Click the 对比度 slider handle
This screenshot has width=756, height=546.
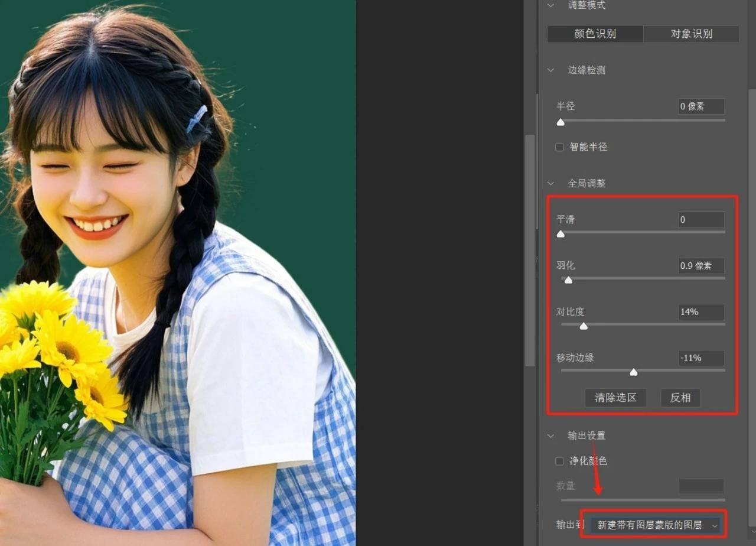584,326
